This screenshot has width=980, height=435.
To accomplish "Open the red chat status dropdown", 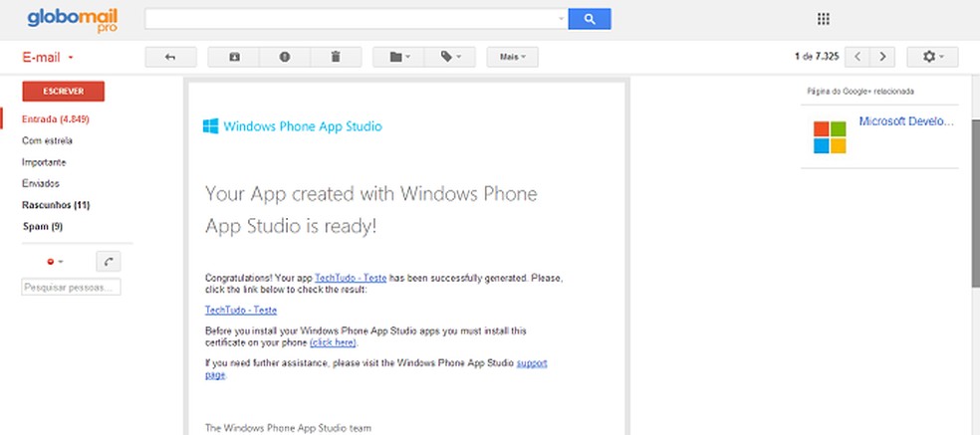I will coord(55,262).
